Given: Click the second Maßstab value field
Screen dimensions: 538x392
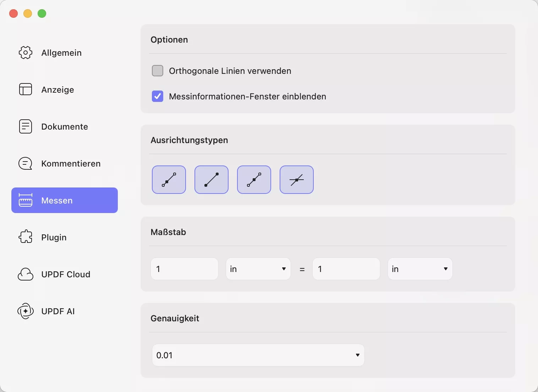Looking at the screenshot, I should point(346,269).
